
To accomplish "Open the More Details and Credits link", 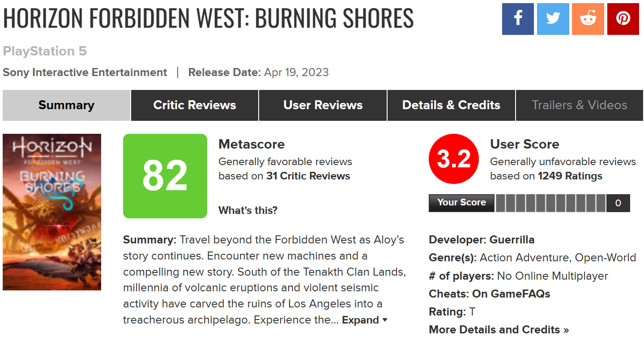I will [499, 329].
